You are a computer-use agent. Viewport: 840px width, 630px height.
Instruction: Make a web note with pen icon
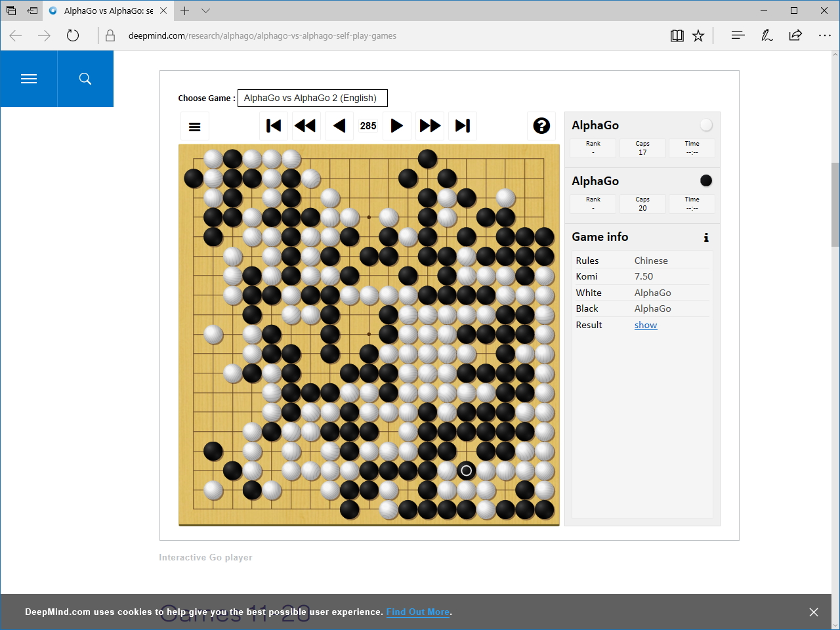[766, 35]
